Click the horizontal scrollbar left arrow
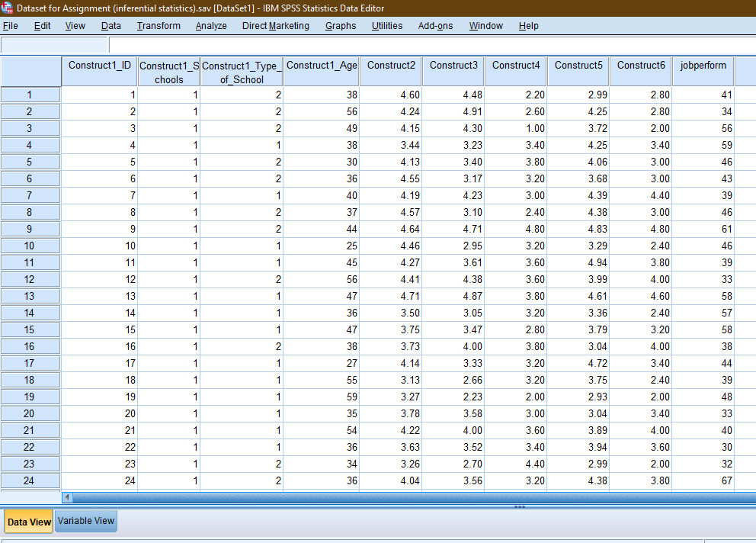This screenshot has width=756, height=543. pyautogui.click(x=67, y=497)
